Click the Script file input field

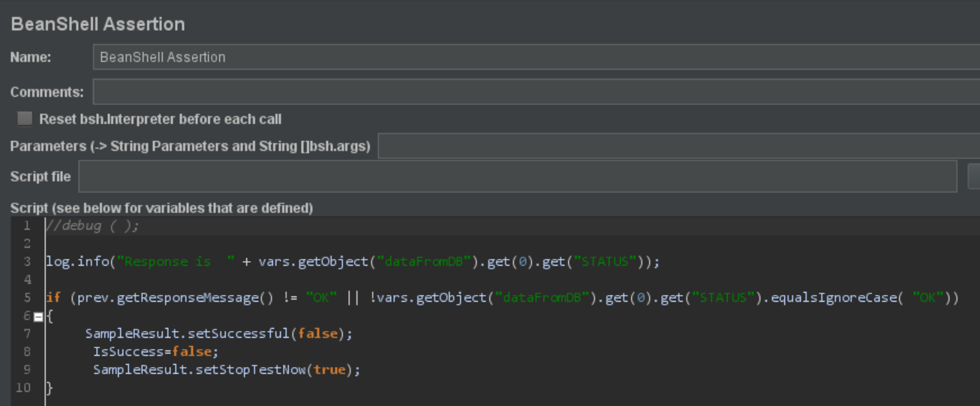tap(518, 176)
